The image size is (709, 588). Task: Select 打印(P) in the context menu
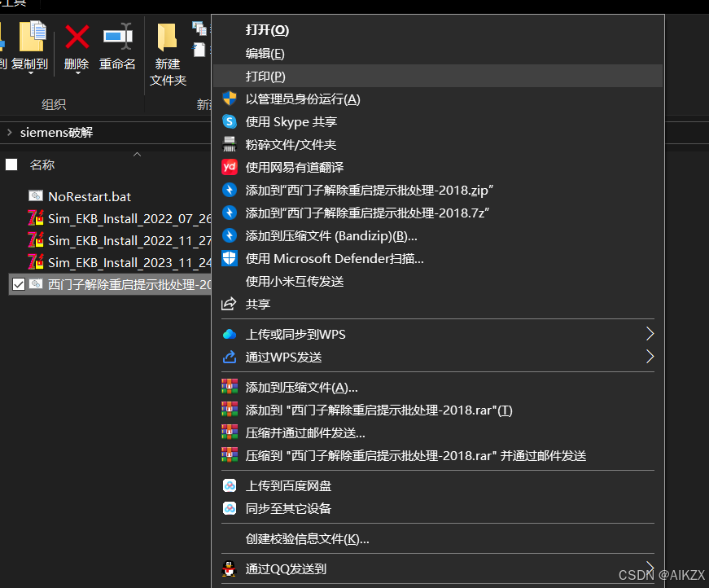pos(438,76)
